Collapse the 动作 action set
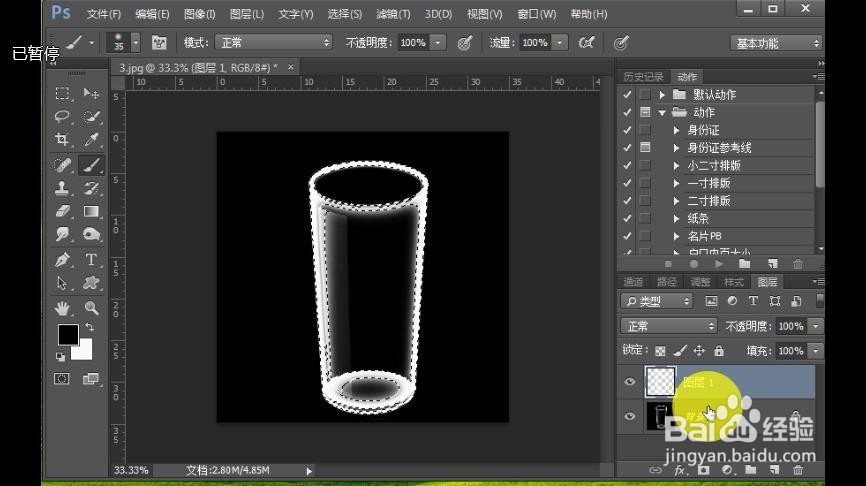 click(x=662, y=113)
